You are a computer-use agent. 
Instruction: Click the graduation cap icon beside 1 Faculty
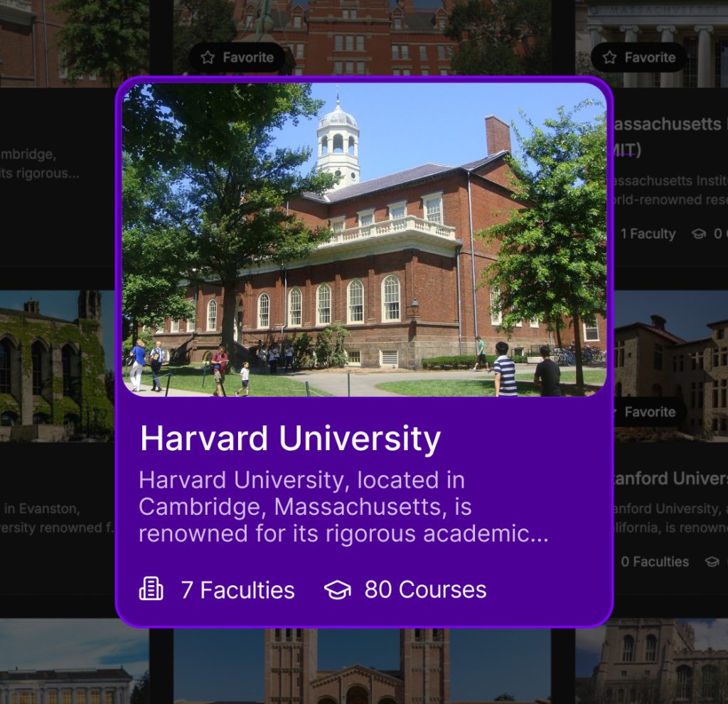point(699,234)
